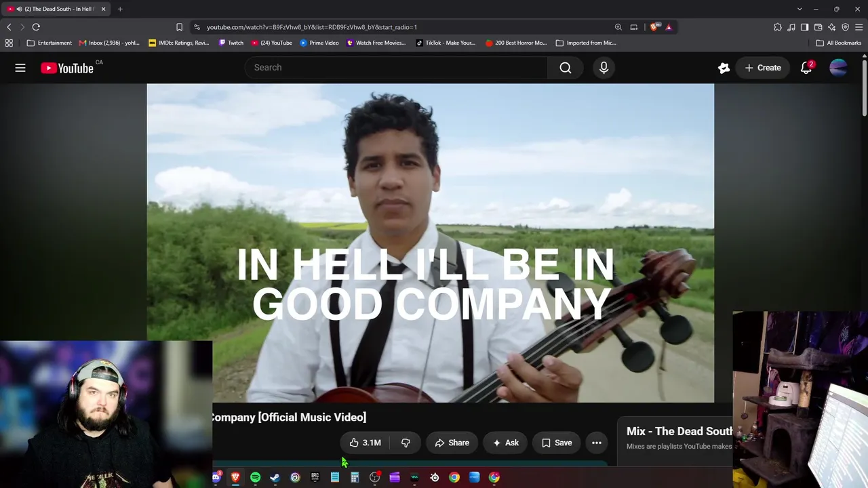Viewport: 868px width, 488px height.
Task: Open Calculator from the taskbar
Action: click(355, 477)
